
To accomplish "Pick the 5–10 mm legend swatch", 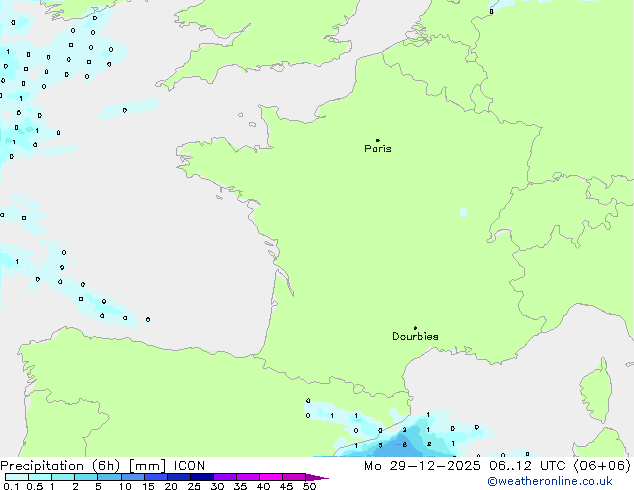I will (109, 477).
